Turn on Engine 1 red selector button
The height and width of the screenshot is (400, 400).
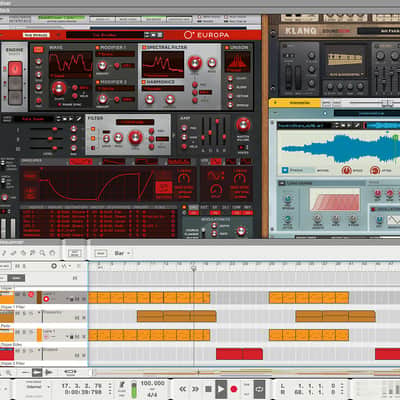15,69
